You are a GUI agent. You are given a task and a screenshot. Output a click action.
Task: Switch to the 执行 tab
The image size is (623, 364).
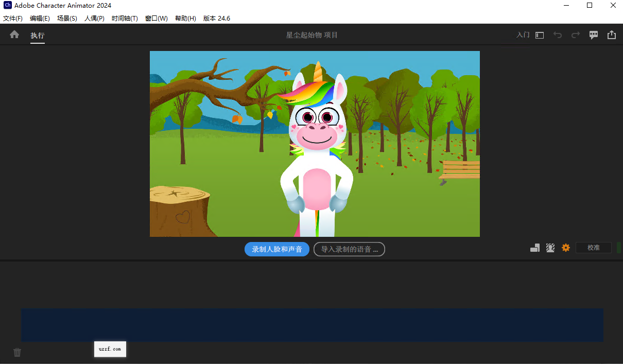pos(37,35)
